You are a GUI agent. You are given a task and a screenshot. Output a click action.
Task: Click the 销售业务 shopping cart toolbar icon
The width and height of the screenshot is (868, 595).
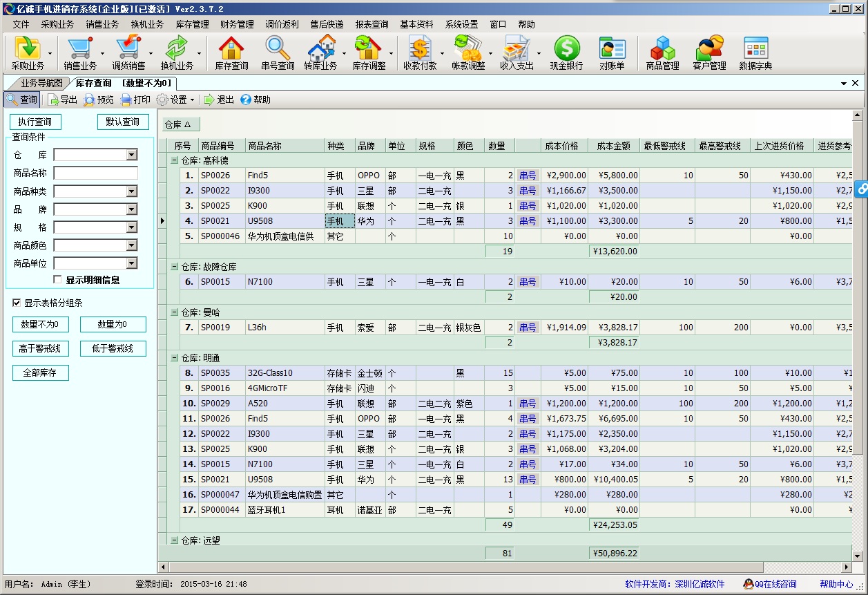point(80,53)
